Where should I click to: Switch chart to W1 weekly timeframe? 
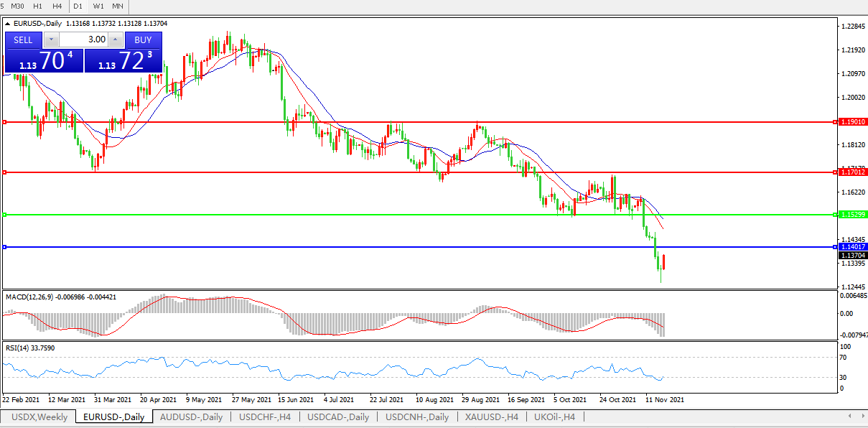tap(98, 6)
